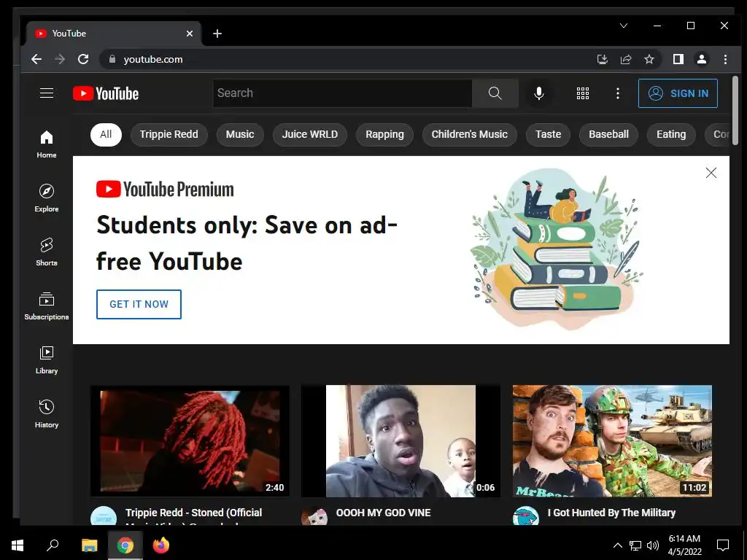Click MrBeast channel avatar
This screenshot has width=747, height=560.
pyautogui.click(x=525, y=516)
